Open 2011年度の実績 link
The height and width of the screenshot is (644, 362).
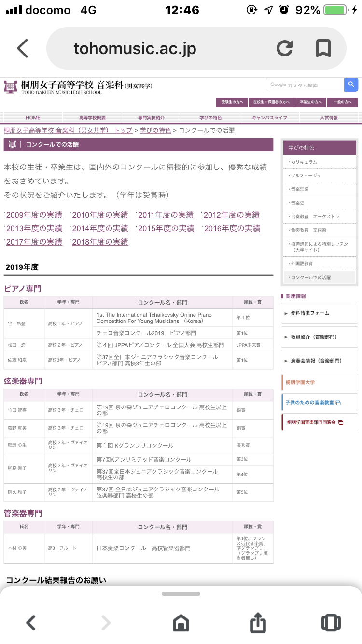pyautogui.click(x=166, y=215)
